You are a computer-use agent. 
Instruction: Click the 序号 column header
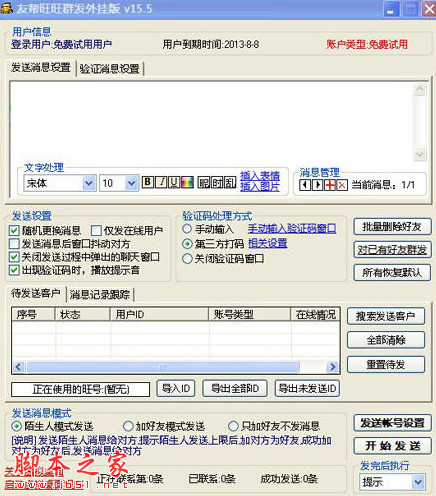pos(33,315)
